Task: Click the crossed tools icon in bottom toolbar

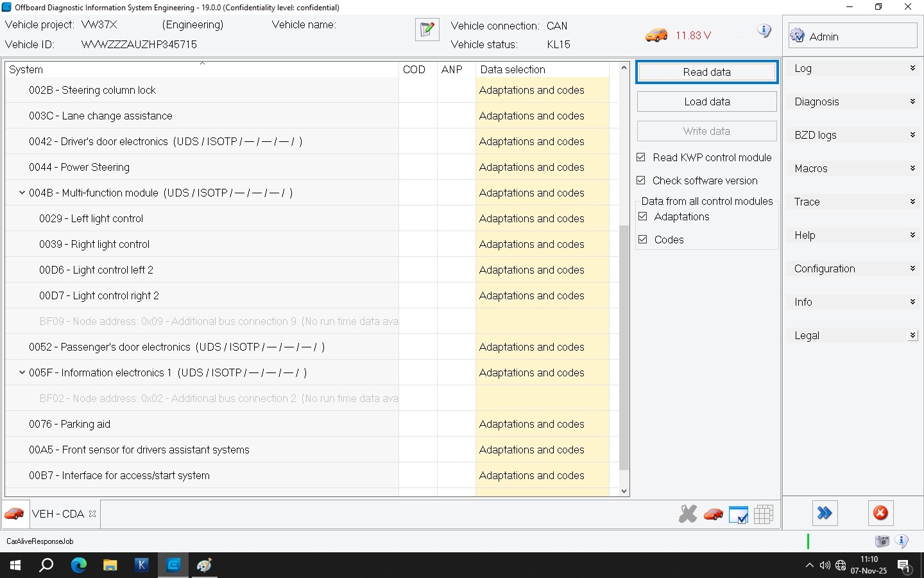Action: [x=687, y=514]
